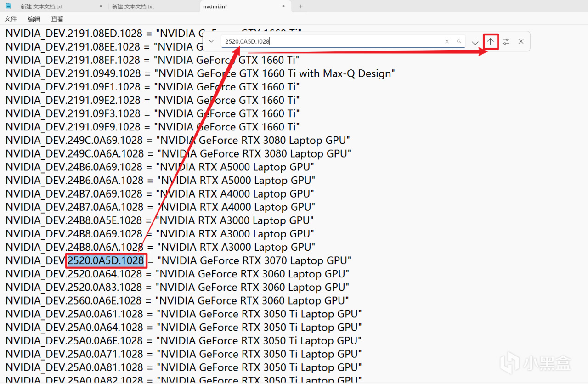Find the next match with the down arrow

pyautogui.click(x=475, y=41)
